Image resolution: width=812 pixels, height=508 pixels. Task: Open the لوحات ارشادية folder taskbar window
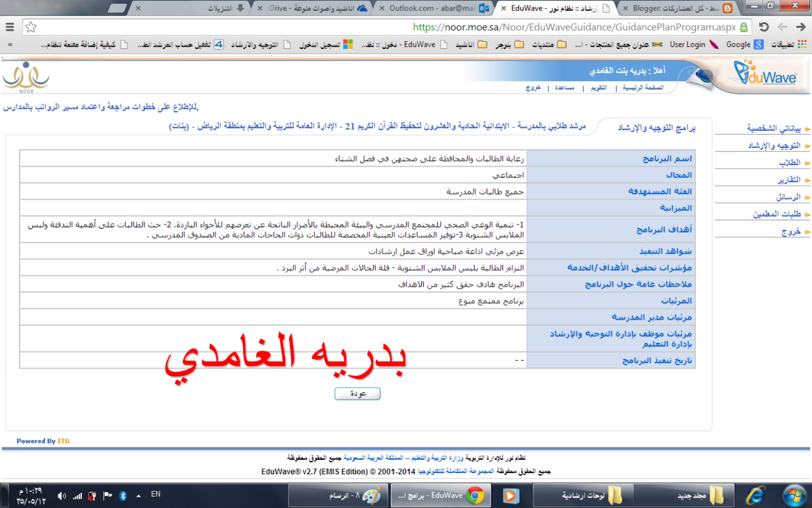click(x=583, y=495)
